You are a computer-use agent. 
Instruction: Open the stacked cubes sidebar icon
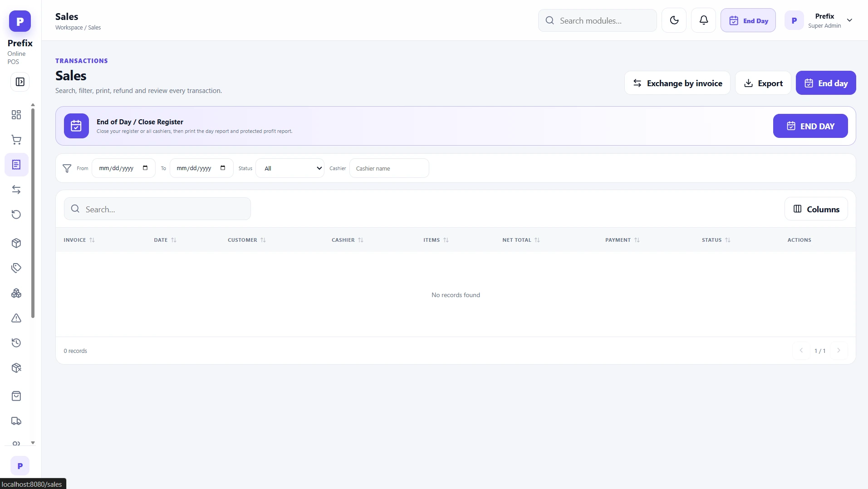(x=16, y=293)
